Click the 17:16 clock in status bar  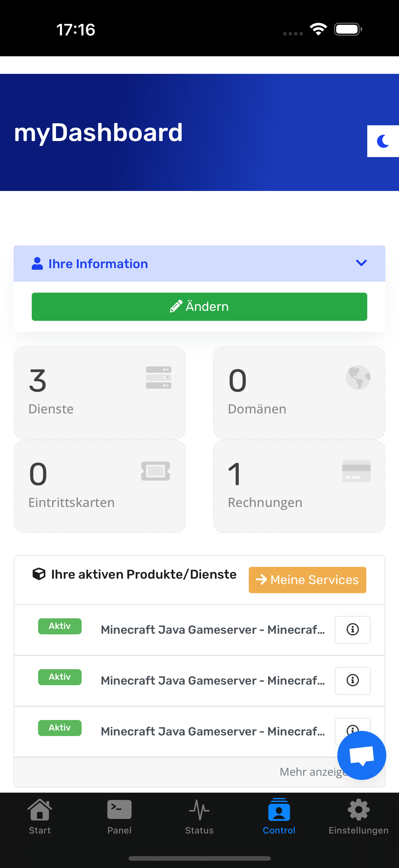(x=76, y=30)
